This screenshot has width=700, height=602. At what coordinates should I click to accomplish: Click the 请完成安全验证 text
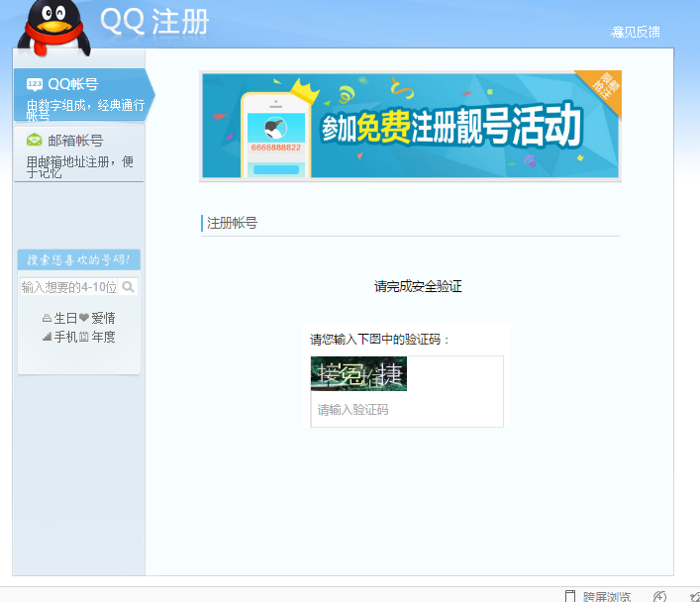418,286
